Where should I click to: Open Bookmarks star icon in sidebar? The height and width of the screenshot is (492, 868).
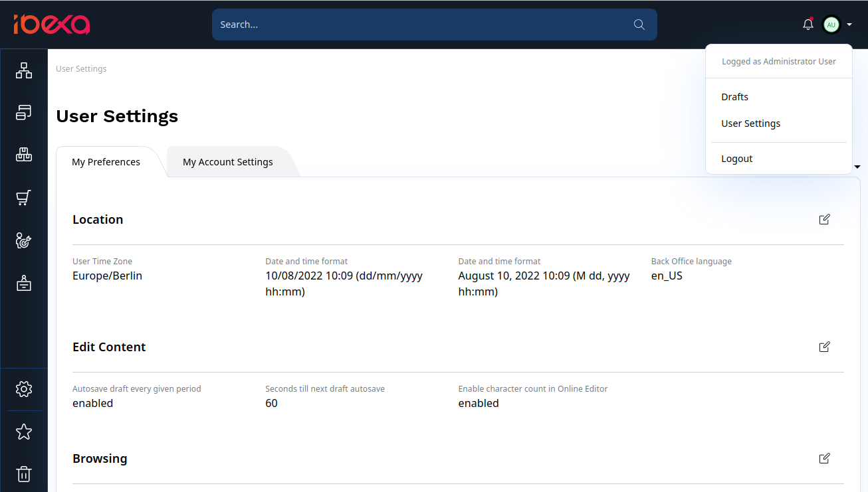(24, 432)
